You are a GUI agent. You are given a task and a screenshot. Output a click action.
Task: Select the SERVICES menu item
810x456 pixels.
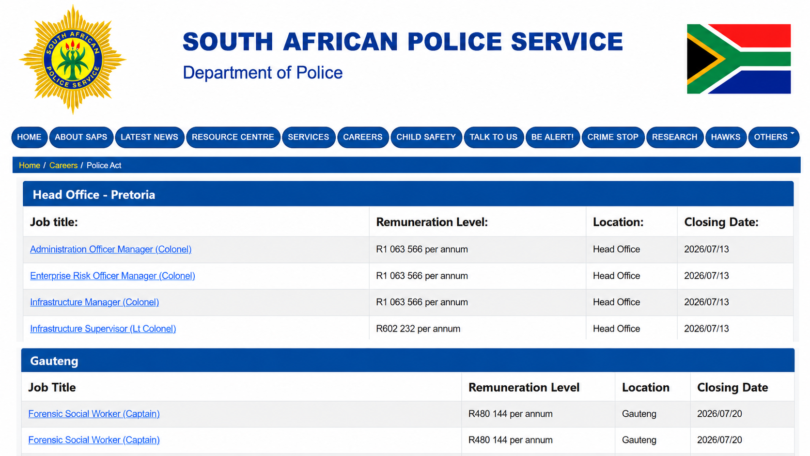308,137
